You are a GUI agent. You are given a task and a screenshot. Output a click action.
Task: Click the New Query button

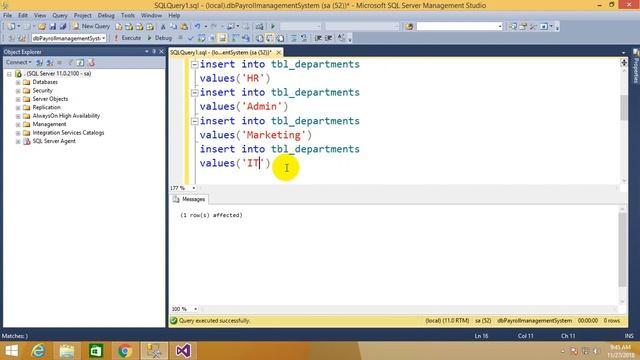click(x=91, y=27)
